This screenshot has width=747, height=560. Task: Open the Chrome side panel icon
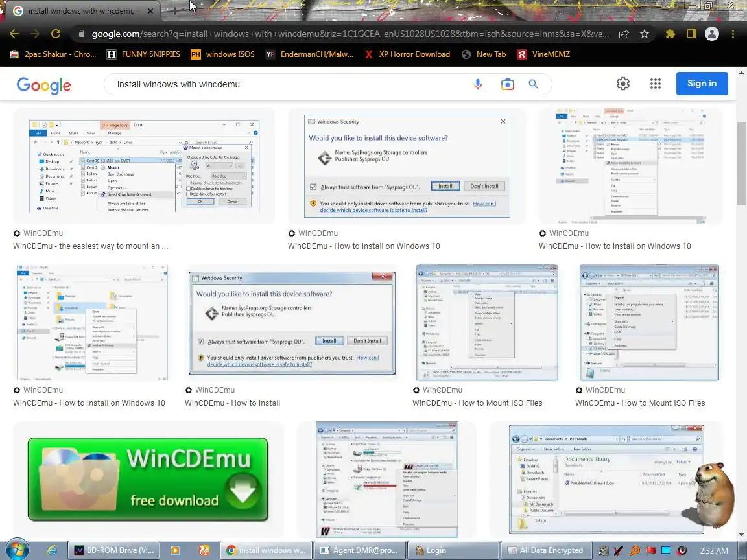(x=691, y=34)
